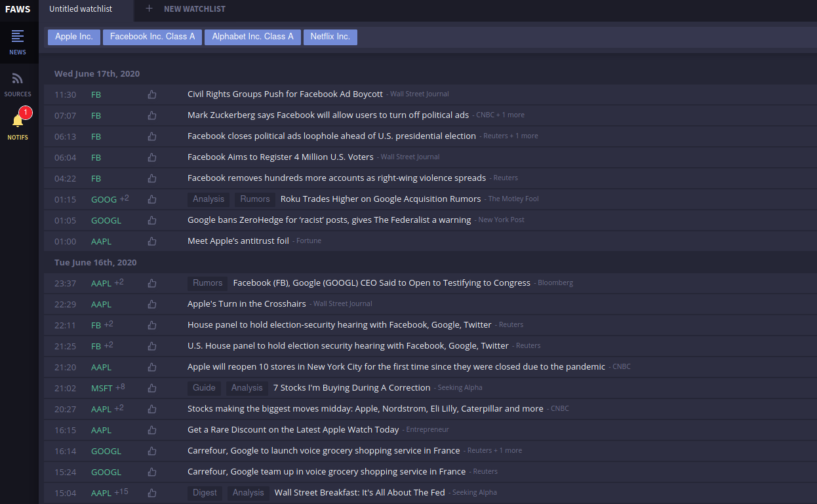Viewport: 817px width, 504px height.
Task: Like the Roku Trades Higher story
Action: click(152, 199)
